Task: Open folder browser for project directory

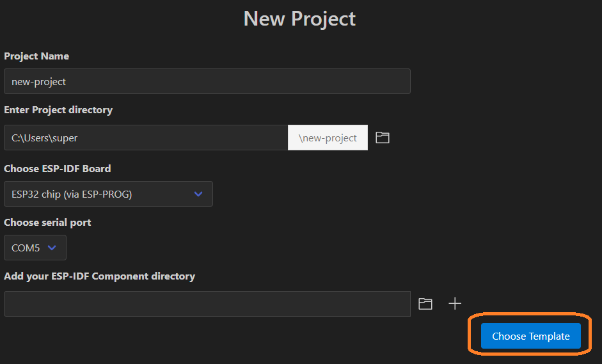Action: (x=383, y=138)
